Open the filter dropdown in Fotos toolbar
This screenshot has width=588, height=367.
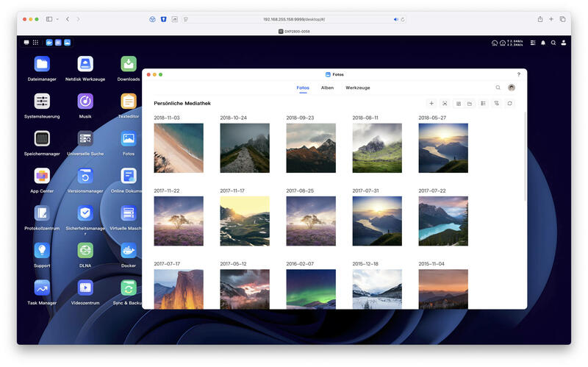pyautogui.click(x=497, y=103)
